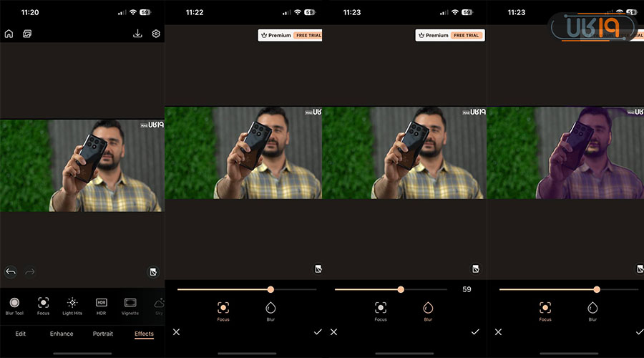The height and width of the screenshot is (358, 644).
Task: Toggle before/after compare on the 11:20 screen
Action: click(x=152, y=271)
